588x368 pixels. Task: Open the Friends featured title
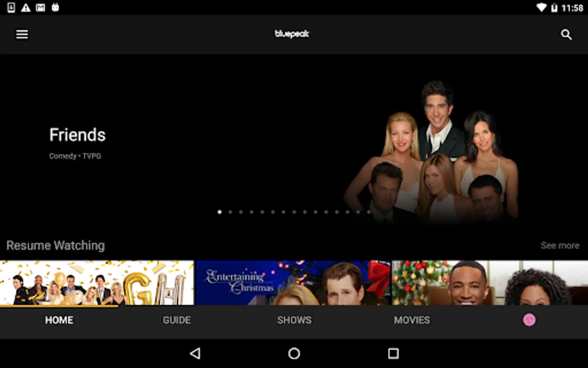(x=78, y=135)
